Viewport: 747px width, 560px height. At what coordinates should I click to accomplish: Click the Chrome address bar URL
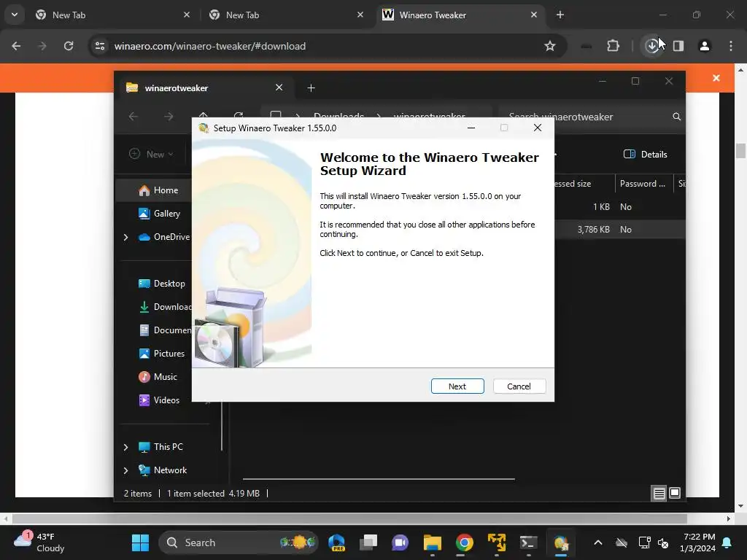coord(210,46)
